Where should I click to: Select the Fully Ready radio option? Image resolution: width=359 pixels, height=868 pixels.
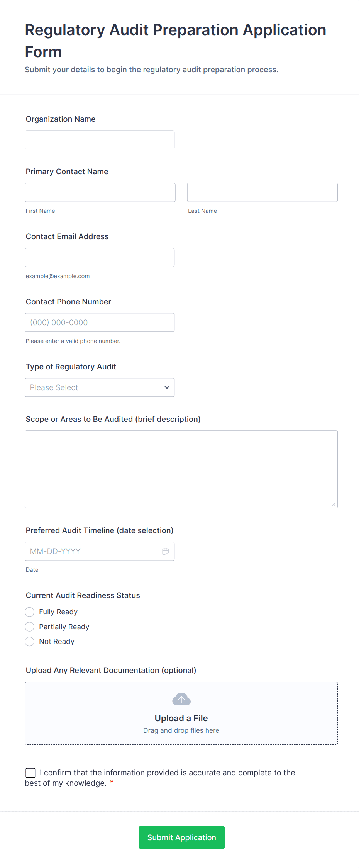(30, 612)
